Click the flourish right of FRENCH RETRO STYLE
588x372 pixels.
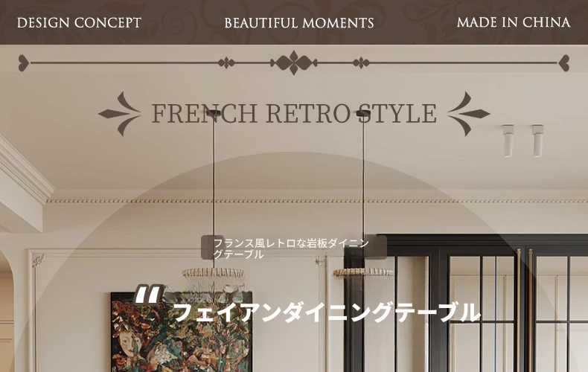[x=468, y=114]
